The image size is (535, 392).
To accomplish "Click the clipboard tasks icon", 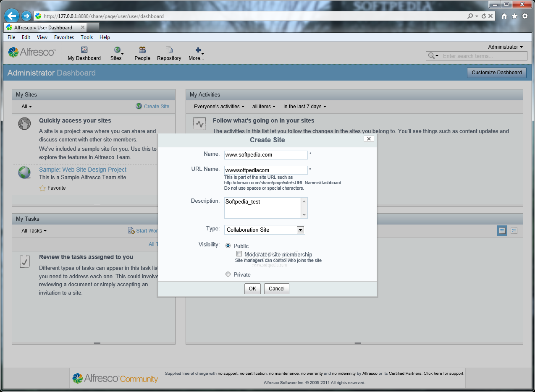I will click(x=25, y=261).
